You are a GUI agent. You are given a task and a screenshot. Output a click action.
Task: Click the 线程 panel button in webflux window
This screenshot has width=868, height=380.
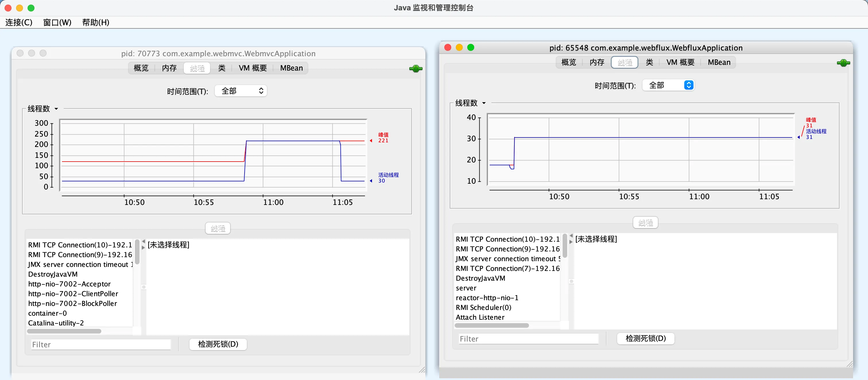646,223
